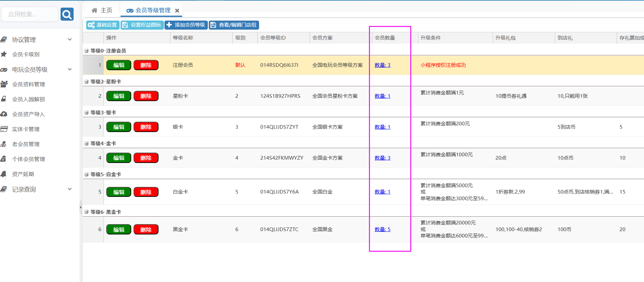Image resolution: width=644 pixels, height=282 pixels.
Task: Collapse the 等级3-银卡 group
Action: click(87, 113)
